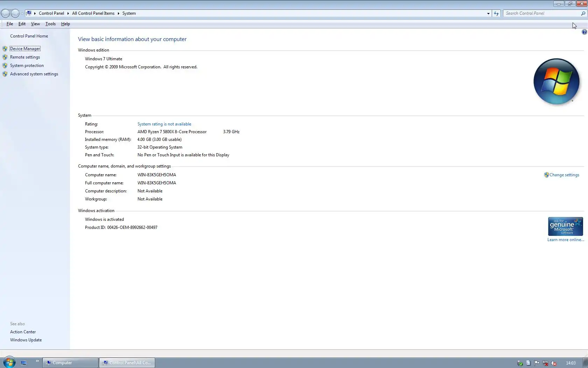Viewport: 588px width, 368px height.
Task: Open the Action Center flag tray icon
Action: pyautogui.click(x=537, y=363)
